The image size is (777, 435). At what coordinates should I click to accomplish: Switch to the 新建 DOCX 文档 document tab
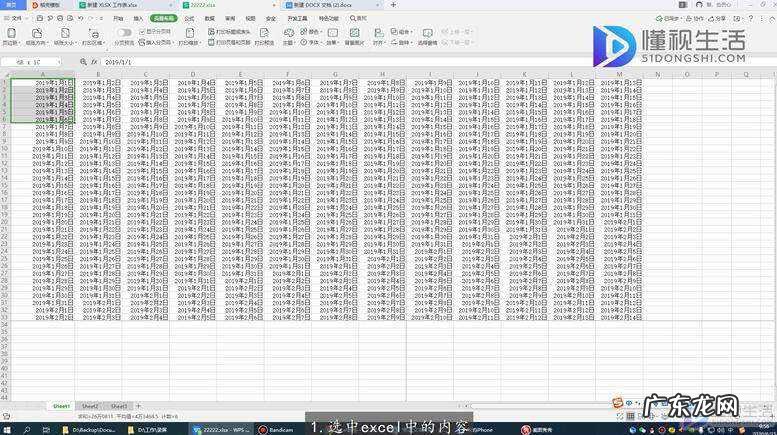[340, 5]
